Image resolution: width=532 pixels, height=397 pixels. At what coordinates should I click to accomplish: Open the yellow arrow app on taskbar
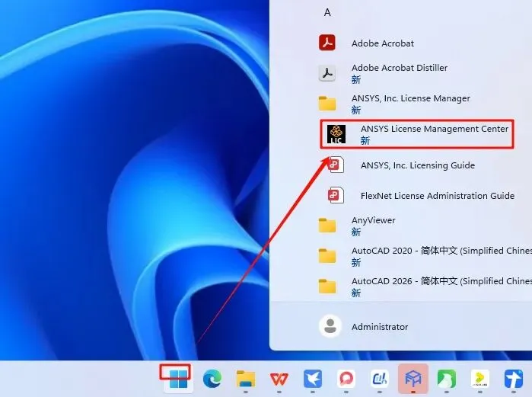(480, 379)
